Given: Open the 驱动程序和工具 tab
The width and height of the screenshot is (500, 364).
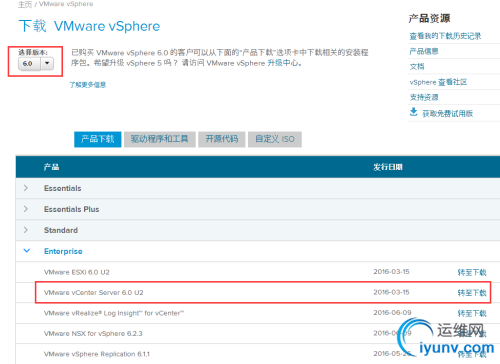Looking at the screenshot, I should pyautogui.click(x=160, y=139).
